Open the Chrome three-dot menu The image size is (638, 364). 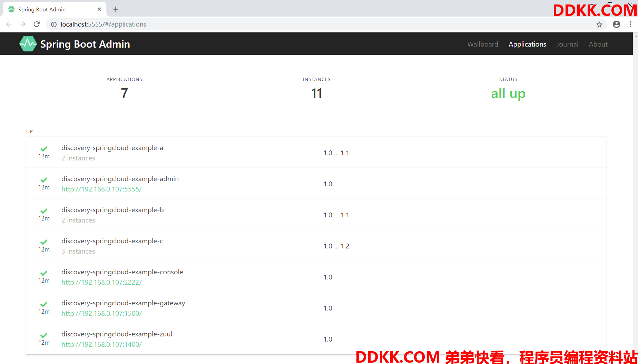coord(630,24)
